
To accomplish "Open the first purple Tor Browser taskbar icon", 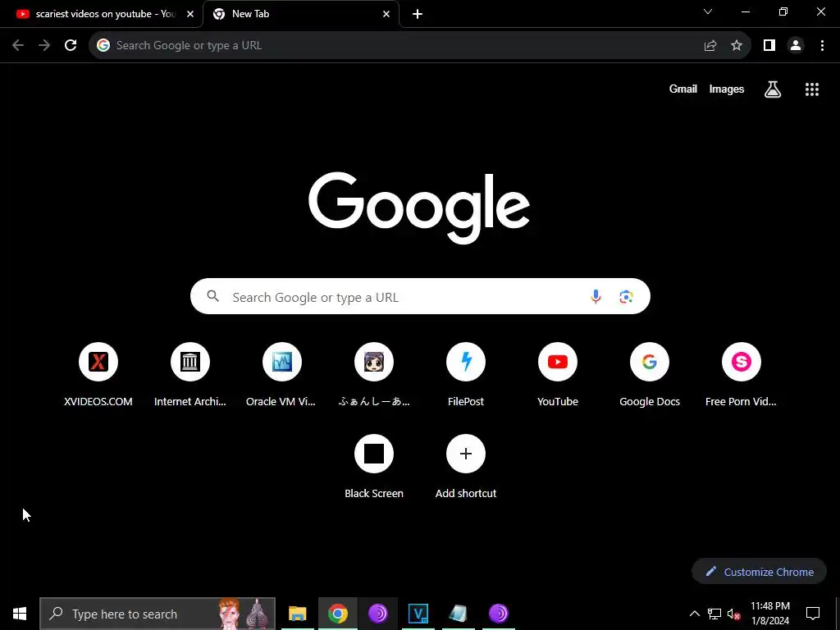I will 377,614.
